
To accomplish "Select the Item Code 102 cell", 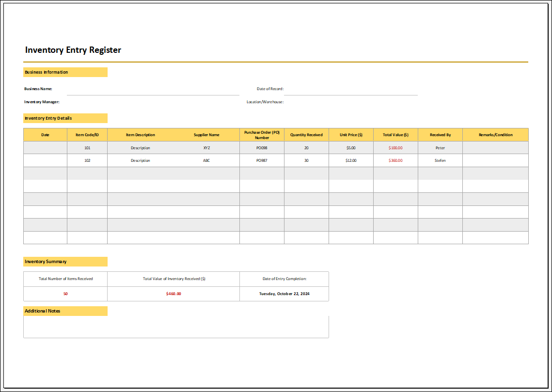I will [87, 160].
